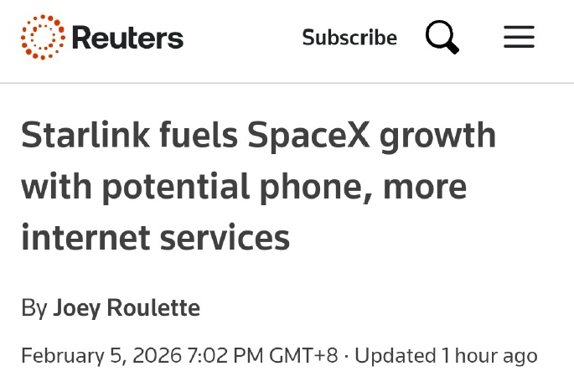
Task: Click "internet services" in the headline
Action: [x=156, y=238]
